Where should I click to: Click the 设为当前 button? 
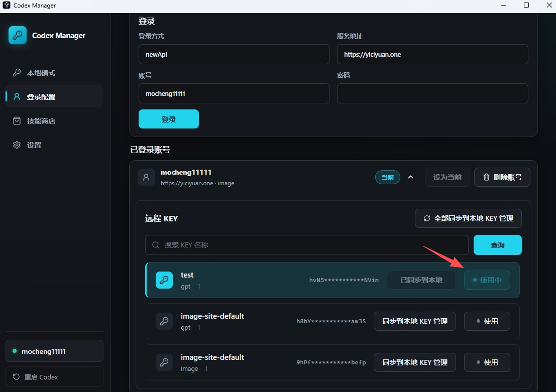447,177
